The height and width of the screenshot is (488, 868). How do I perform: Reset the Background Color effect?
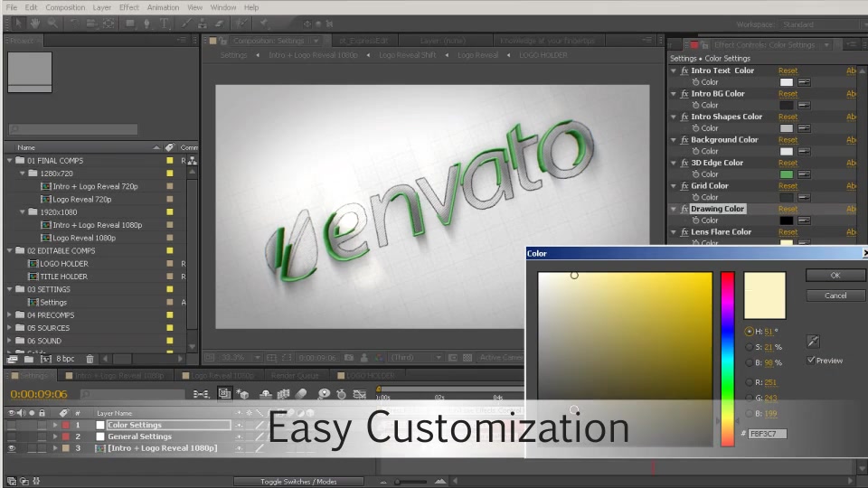tap(788, 140)
